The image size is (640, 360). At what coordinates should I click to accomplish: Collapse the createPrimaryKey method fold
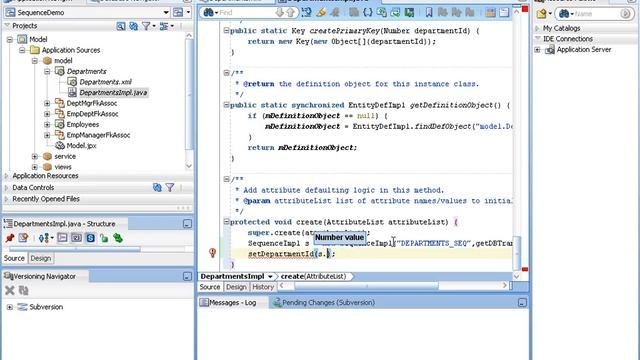226,30
